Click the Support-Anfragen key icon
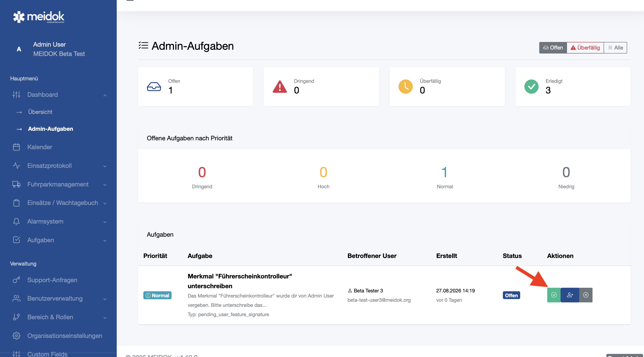 point(16,280)
